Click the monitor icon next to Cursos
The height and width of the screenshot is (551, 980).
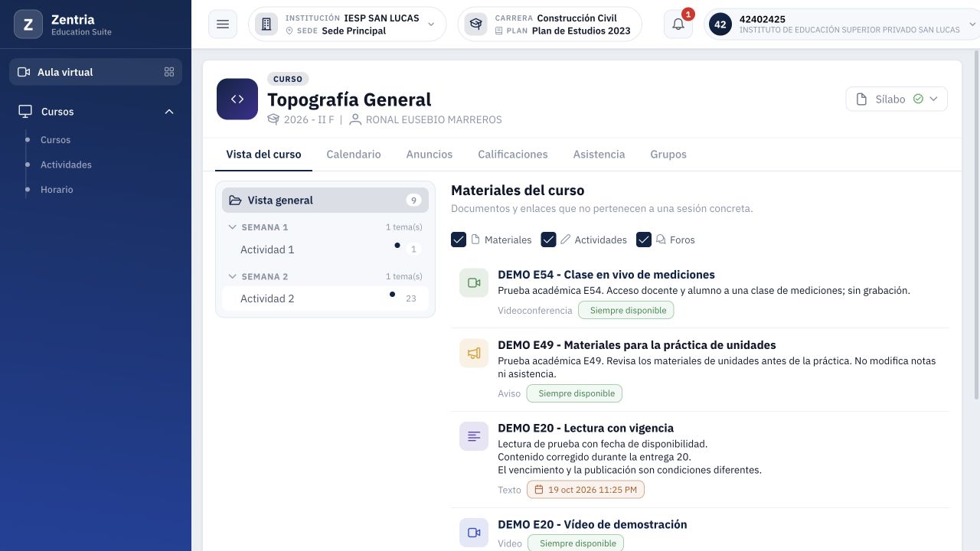coord(25,112)
